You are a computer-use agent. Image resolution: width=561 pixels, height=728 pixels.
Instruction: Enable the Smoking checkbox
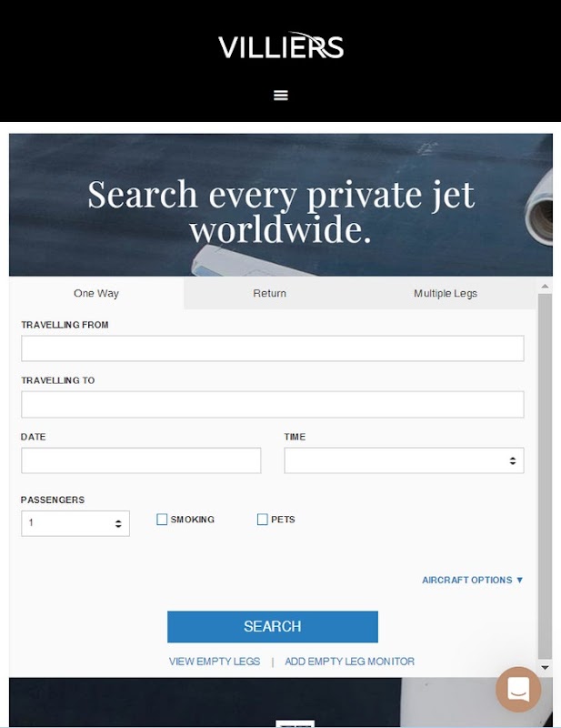tap(162, 519)
